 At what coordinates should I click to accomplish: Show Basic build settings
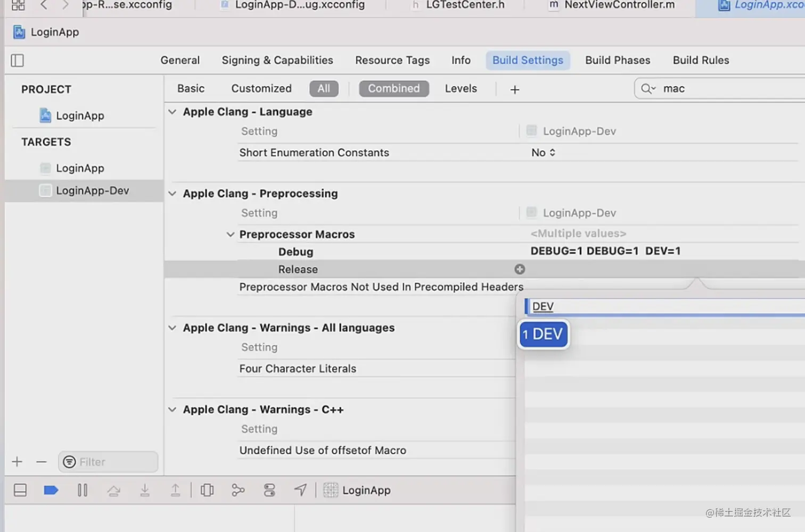(x=191, y=88)
